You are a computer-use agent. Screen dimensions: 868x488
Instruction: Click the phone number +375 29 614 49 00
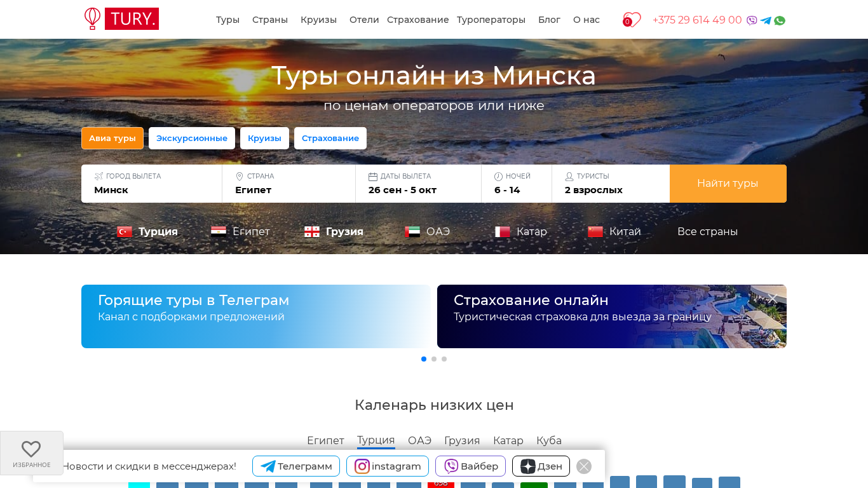(x=697, y=20)
